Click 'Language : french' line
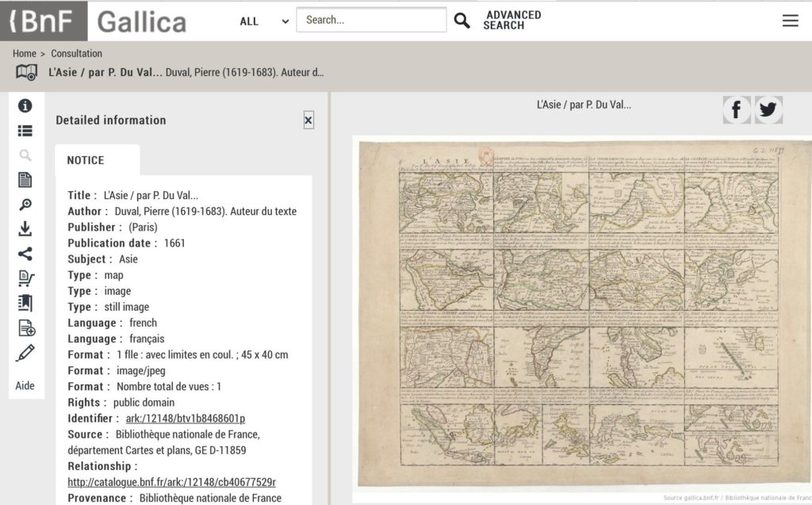The height and width of the screenshot is (505, 812). pyautogui.click(x=113, y=323)
